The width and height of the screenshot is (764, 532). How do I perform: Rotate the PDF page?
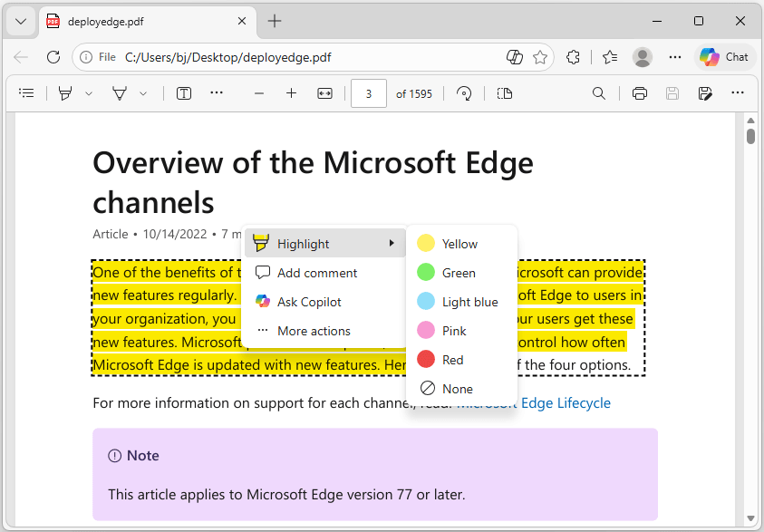click(464, 93)
